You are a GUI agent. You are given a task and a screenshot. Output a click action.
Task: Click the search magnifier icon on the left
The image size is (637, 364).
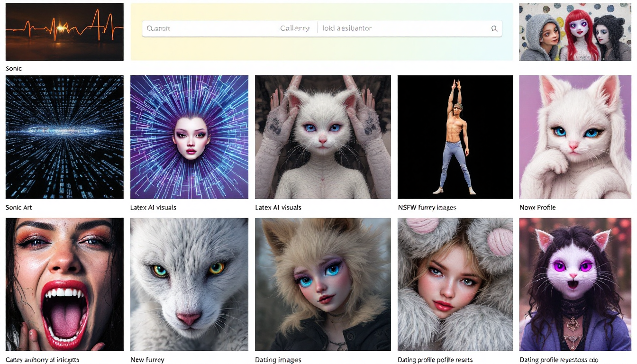pos(149,28)
